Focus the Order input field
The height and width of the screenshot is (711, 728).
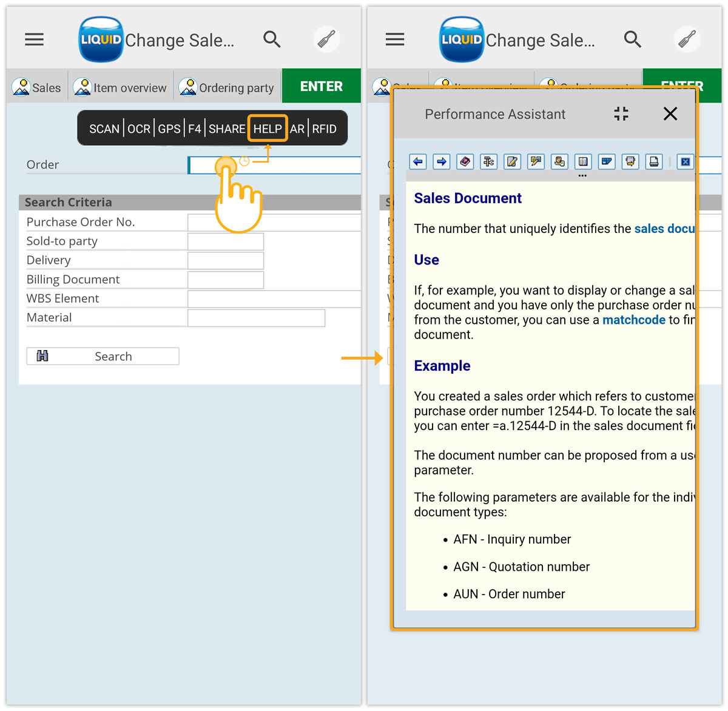coord(274,165)
